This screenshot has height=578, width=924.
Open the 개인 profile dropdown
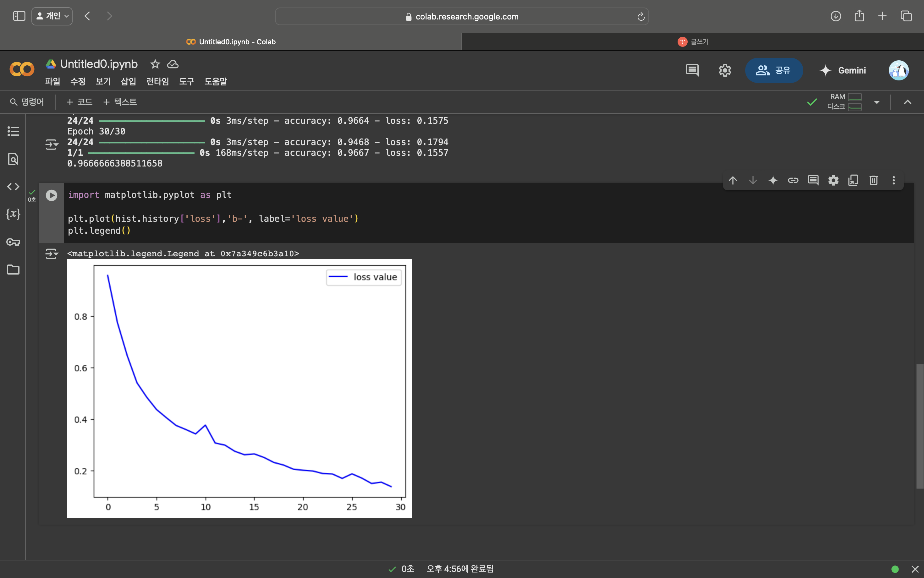point(52,16)
